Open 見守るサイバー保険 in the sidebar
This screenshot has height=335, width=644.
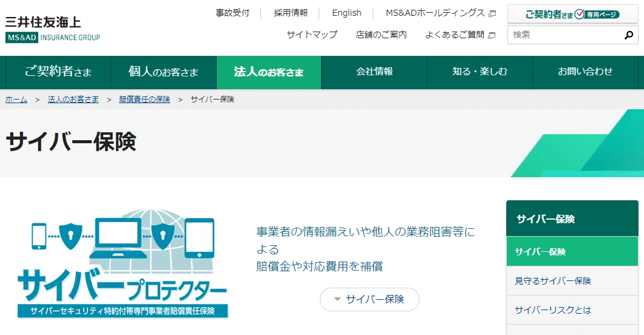pyautogui.click(x=572, y=281)
